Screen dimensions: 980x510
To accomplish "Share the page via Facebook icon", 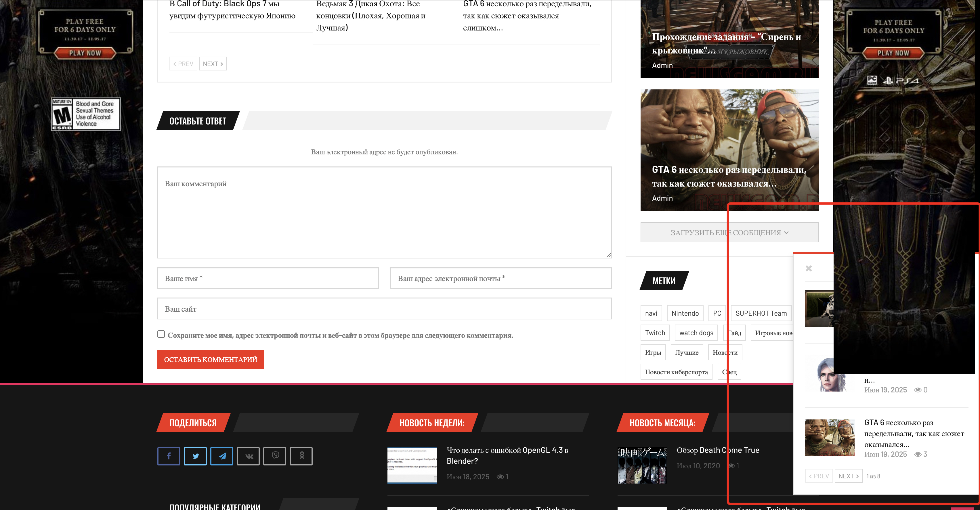I will (x=169, y=456).
